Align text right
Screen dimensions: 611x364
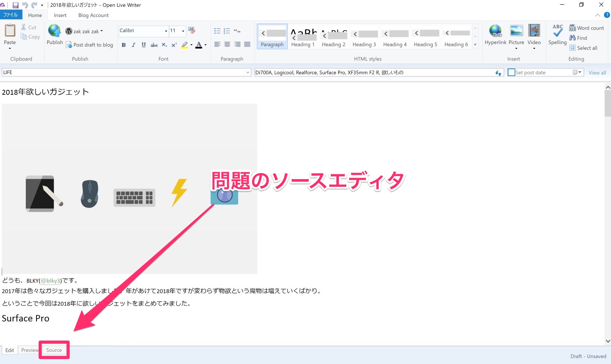pos(237,44)
